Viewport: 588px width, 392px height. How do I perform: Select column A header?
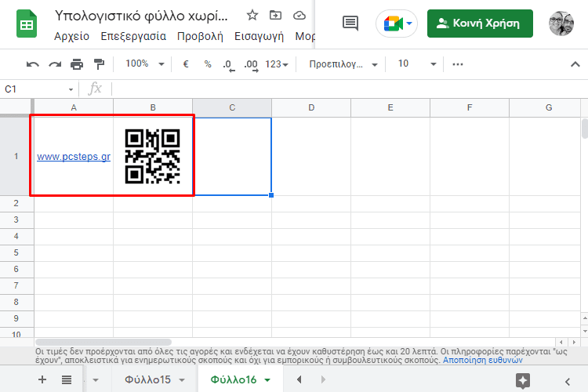[x=74, y=107]
